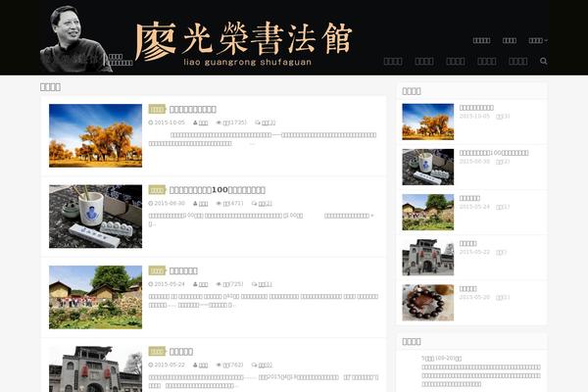The image size is (588, 392).
Task: Click the comment bubble icon on 2015-10-05 post
Action: pos(258,122)
